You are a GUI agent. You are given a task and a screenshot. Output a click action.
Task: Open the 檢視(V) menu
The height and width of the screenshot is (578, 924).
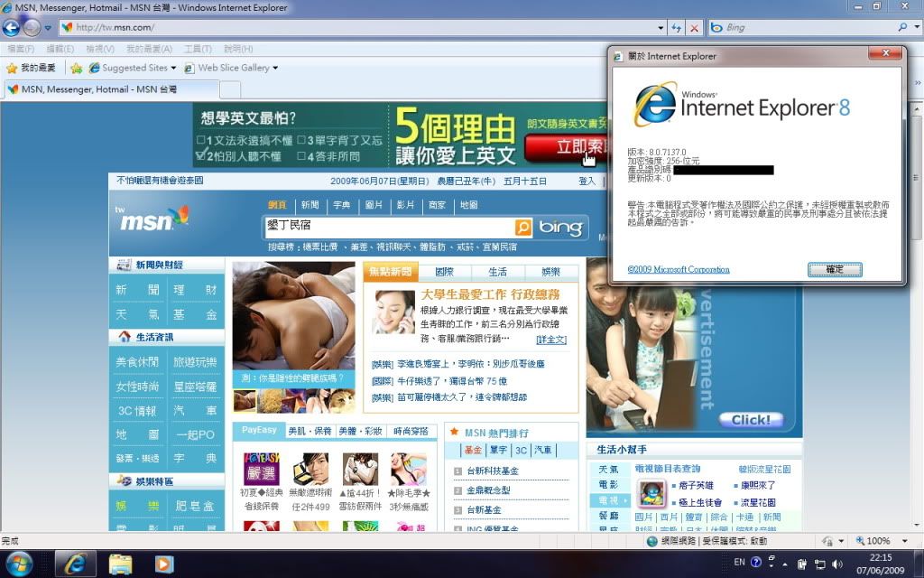point(99,49)
